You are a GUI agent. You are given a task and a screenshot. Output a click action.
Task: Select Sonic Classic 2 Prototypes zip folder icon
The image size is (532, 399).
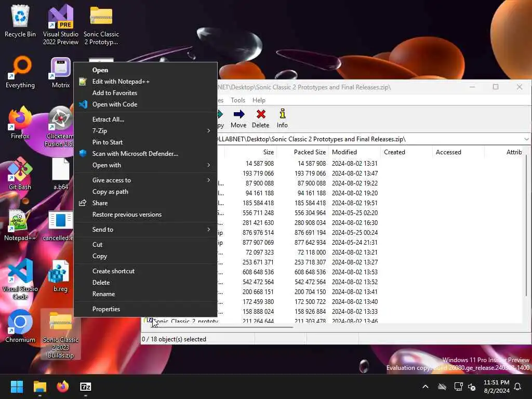click(x=101, y=24)
